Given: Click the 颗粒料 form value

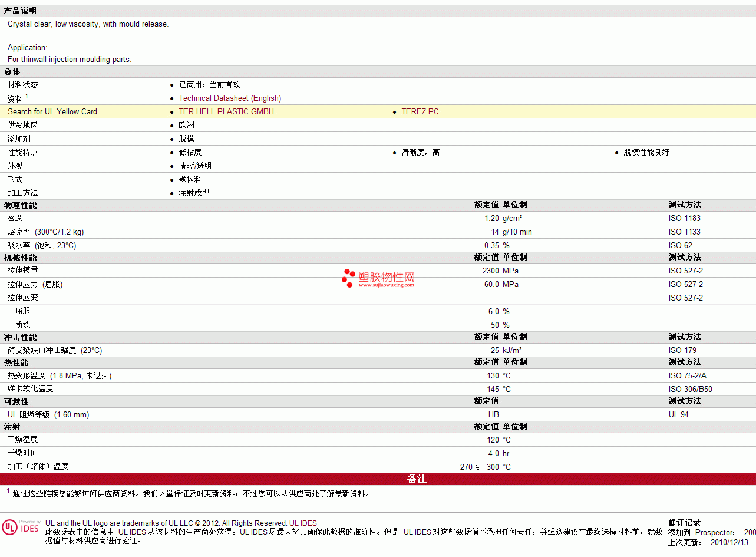Looking at the screenshot, I should tap(190, 180).
